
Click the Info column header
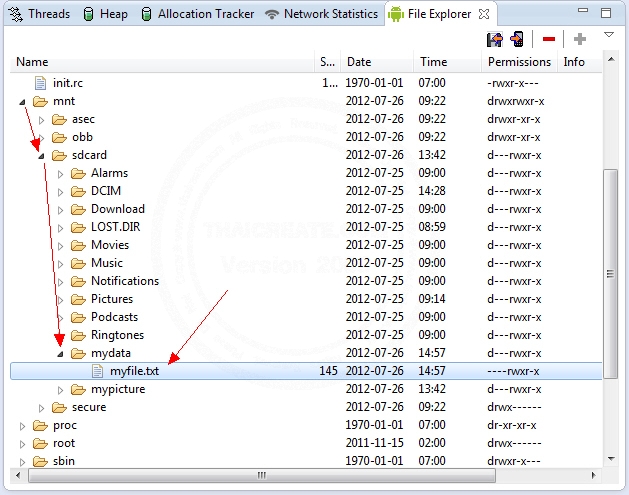[x=580, y=62]
